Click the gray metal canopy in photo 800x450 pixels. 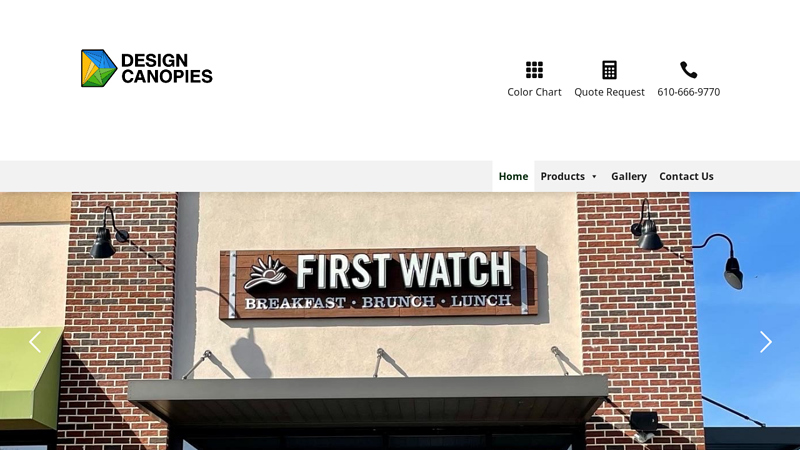[x=367, y=395]
